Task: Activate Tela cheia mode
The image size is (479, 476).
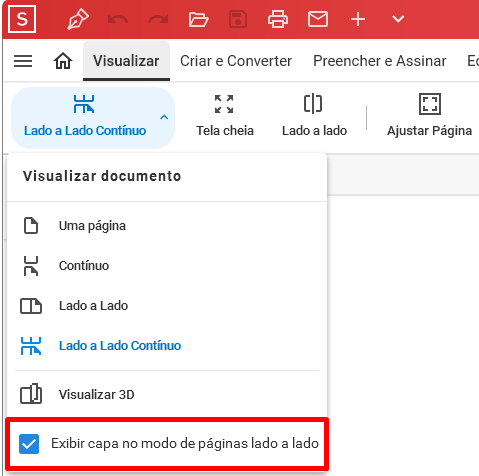Action: (x=225, y=116)
